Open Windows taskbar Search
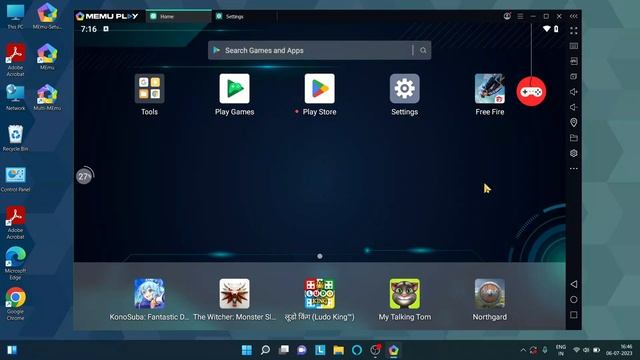Screen dimensions: 640x360 coord(265,350)
